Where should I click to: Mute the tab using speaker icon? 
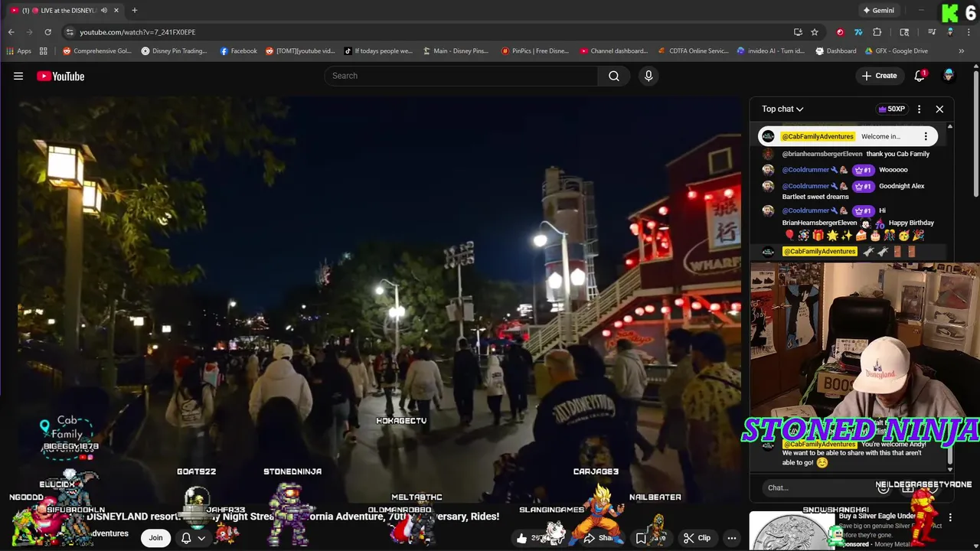103,10
